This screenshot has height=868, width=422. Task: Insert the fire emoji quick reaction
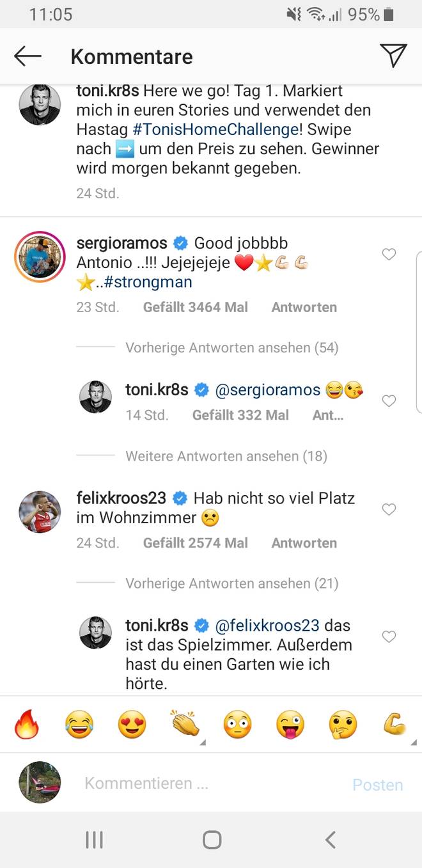pyautogui.click(x=27, y=725)
